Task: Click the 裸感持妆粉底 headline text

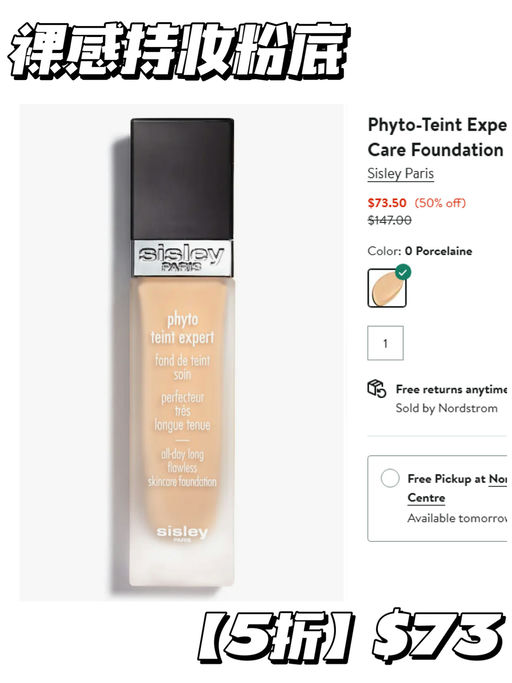Action: click(x=178, y=51)
